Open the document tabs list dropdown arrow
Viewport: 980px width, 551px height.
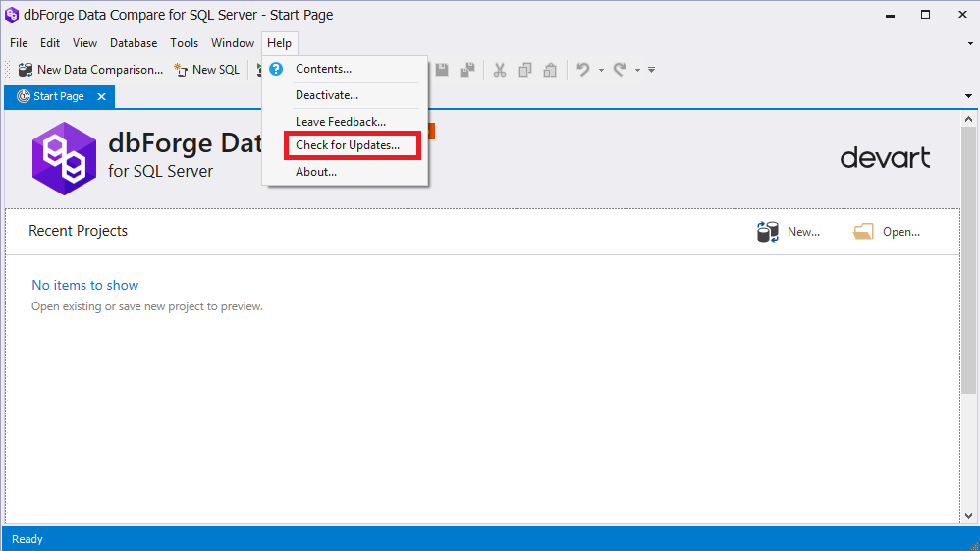point(969,96)
